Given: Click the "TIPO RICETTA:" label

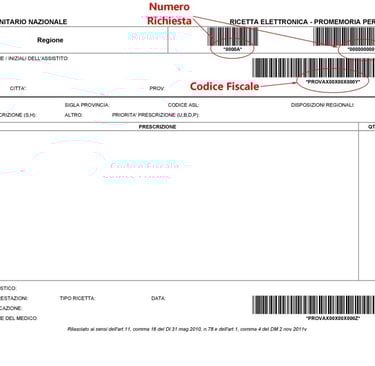Looking at the screenshot, I should 78,298.
